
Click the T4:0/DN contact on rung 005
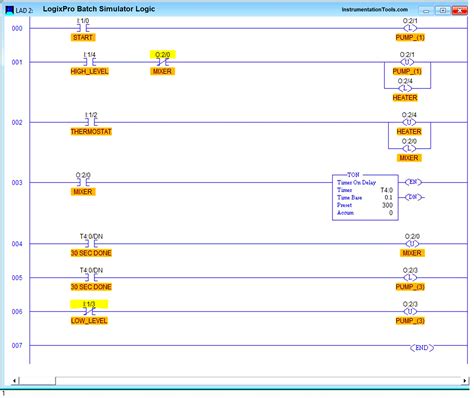[91, 278]
